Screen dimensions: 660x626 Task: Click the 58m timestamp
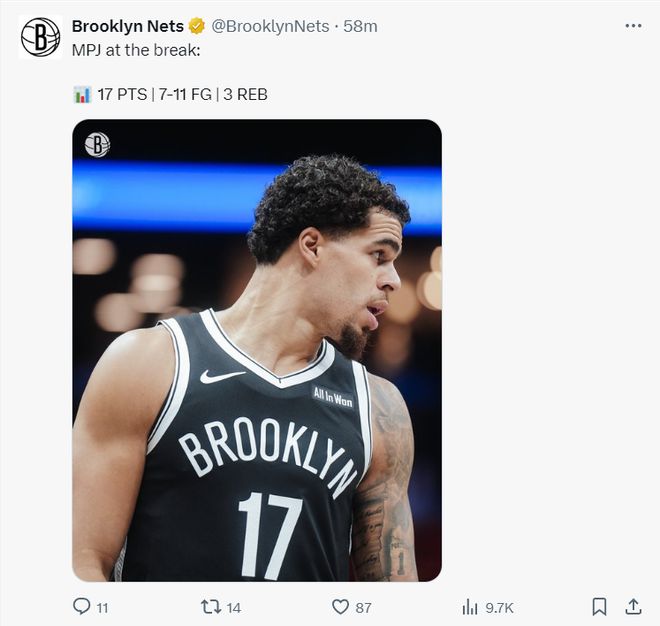click(360, 27)
